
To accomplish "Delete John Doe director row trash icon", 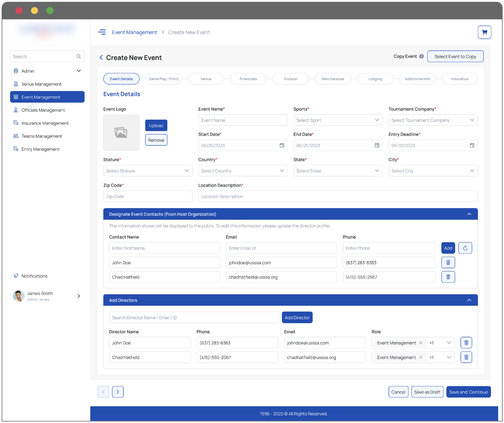I will 466,343.
